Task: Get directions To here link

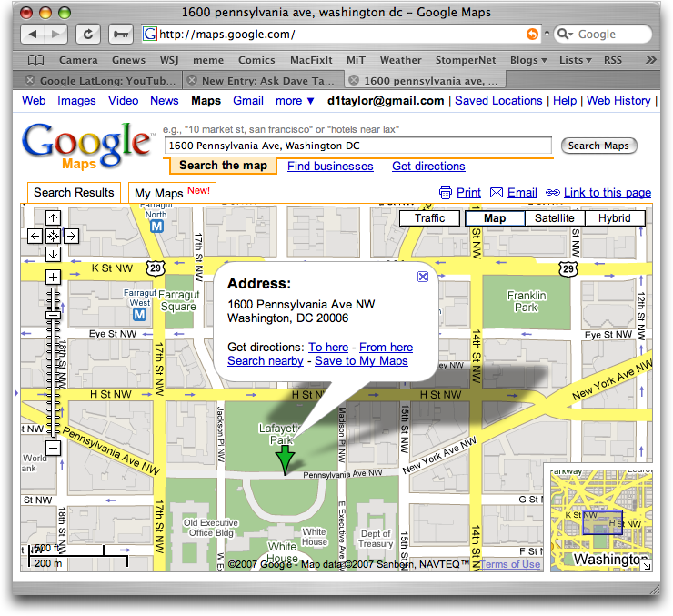Action: point(328,347)
